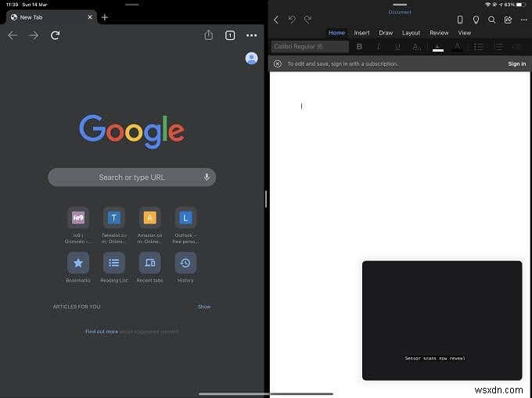Undo the last action in Word
Screen dimensions: 532x398
pyautogui.click(x=292, y=20)
